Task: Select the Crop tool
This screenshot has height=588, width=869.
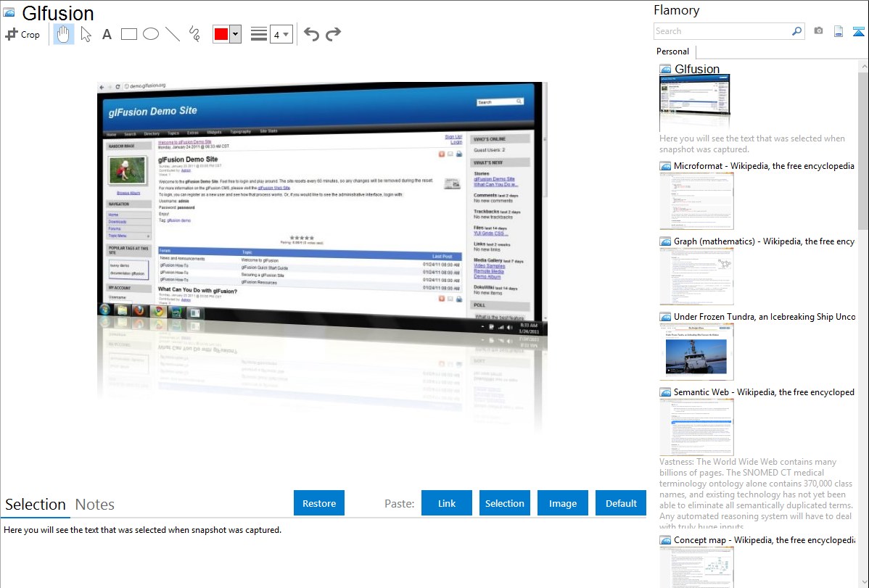Action: pyautogui.click(x=22, y=34)
